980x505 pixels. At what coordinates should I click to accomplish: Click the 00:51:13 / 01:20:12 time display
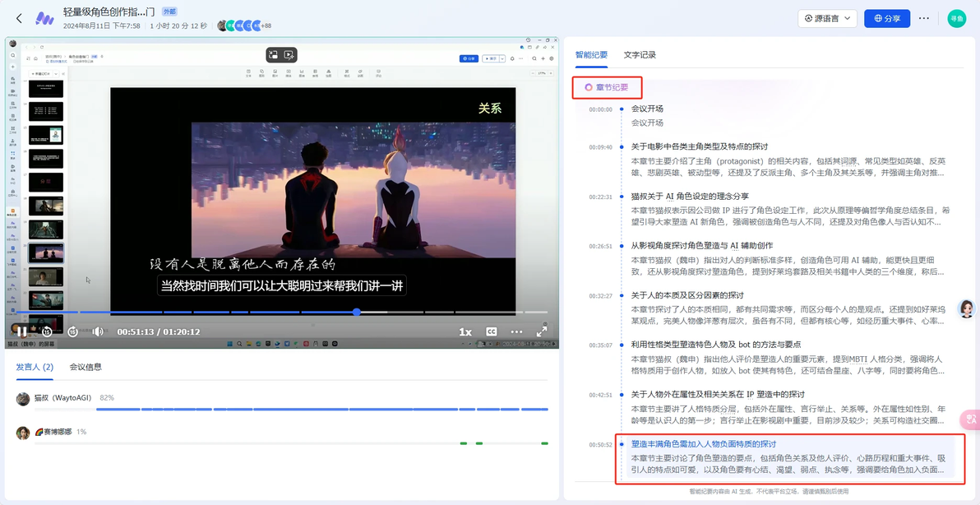[159, 332]
